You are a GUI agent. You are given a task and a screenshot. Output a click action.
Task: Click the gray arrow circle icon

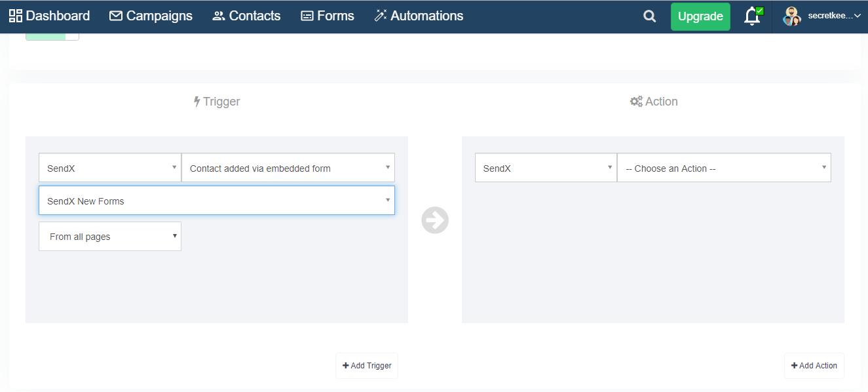coord(435,220)
